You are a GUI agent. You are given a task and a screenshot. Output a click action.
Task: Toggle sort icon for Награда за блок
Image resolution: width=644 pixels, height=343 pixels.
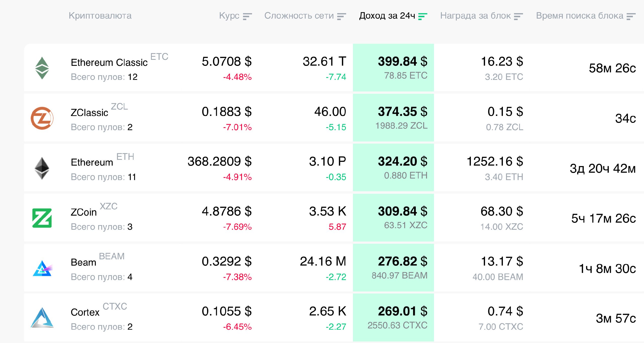[518, 17]
